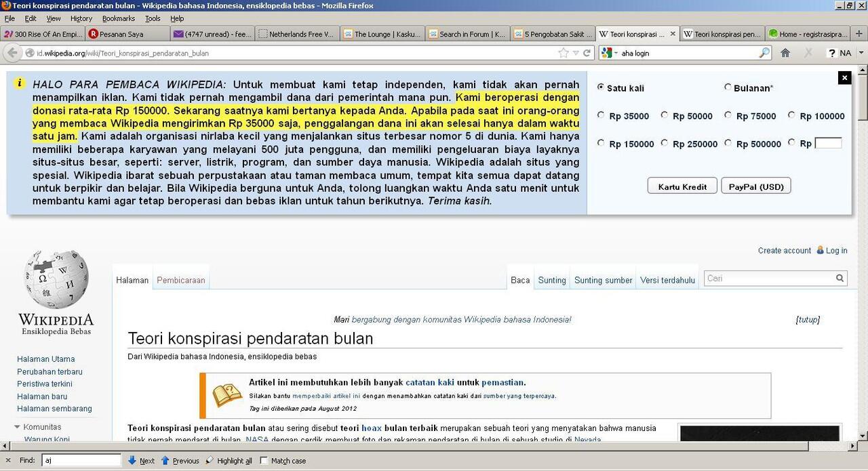Viewport: 868px width, 471px height.
Task: Switch to the Search in Forum tab
Action: (467, 33)
